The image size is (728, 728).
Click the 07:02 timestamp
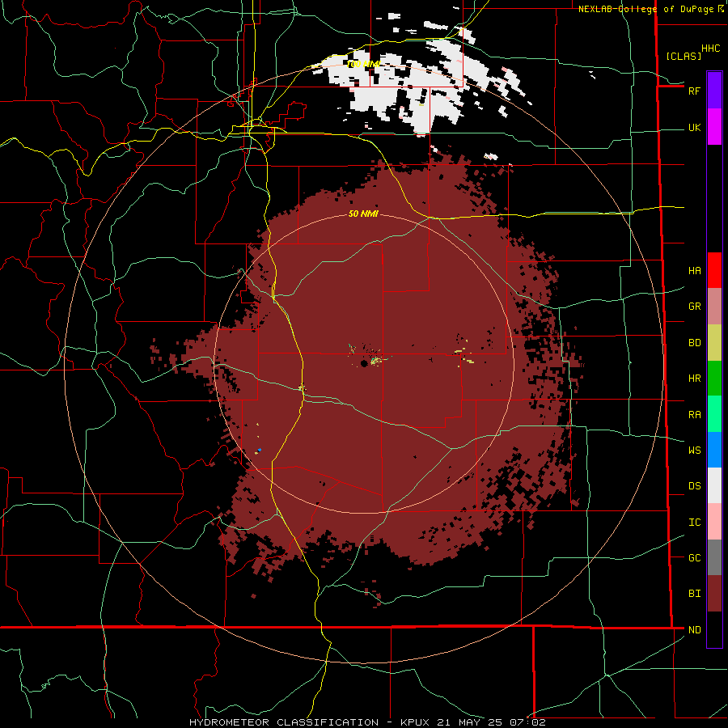(x=528, y=722)
